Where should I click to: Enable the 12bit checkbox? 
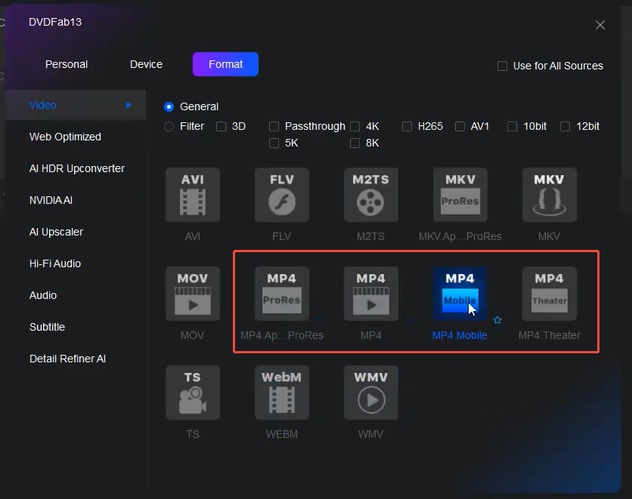tap(565, 127)
